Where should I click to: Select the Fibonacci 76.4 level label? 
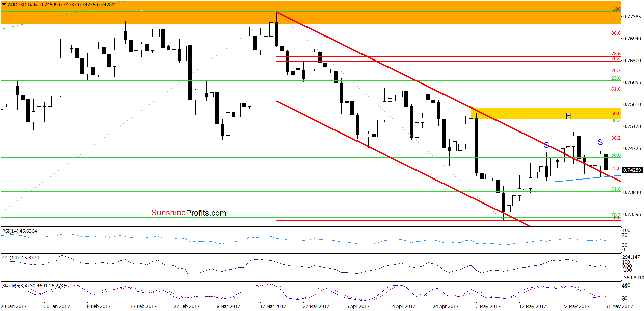click(x=616, y=58)
